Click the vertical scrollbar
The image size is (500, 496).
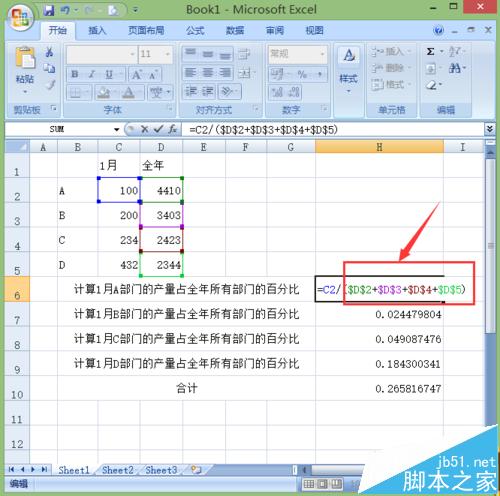tap(490, 247)
